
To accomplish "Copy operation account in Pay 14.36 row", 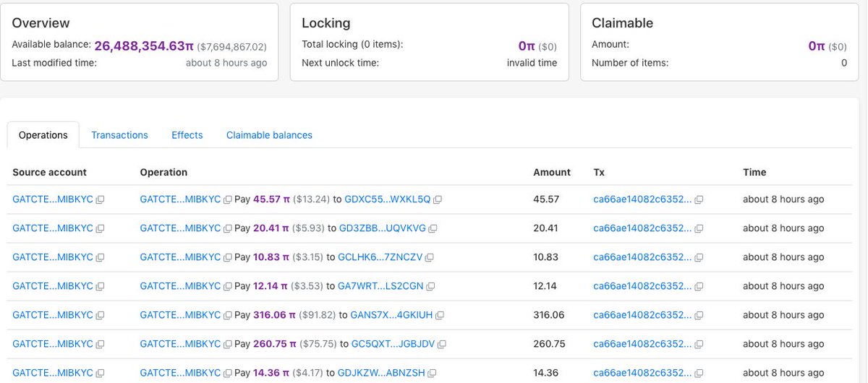I will click(x=228, y=373).
